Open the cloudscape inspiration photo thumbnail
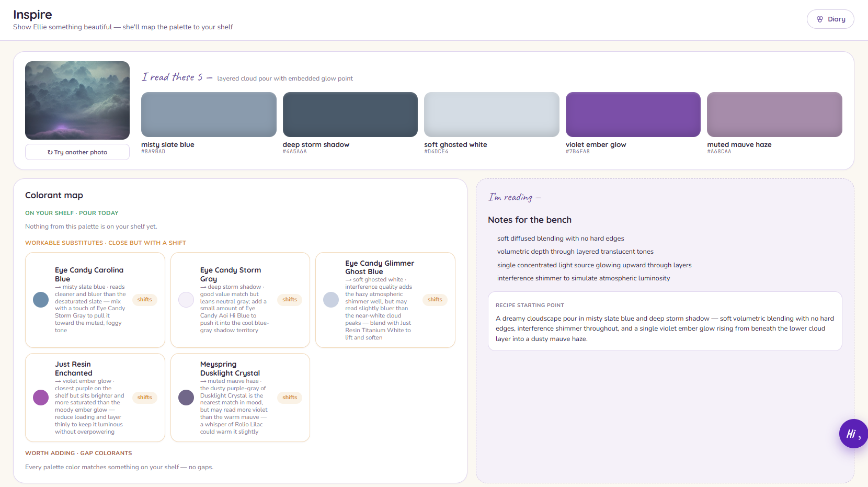 click(77, 100)
